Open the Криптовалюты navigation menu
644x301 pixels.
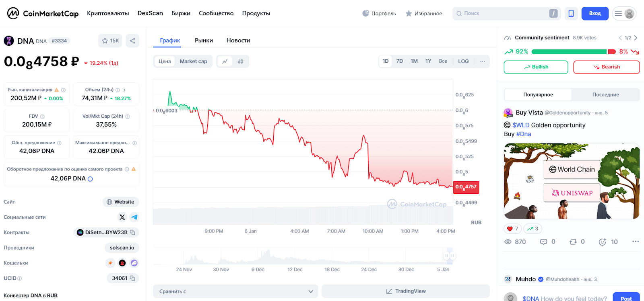(x=108, y=13)
